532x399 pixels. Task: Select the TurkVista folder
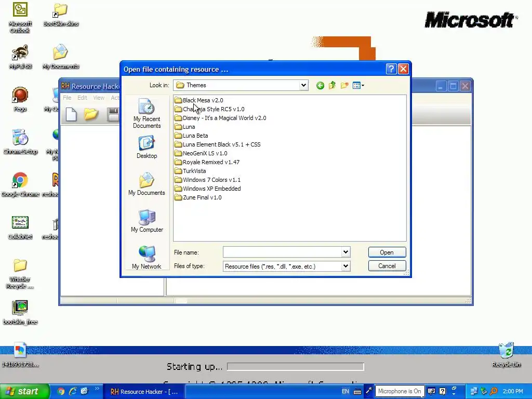[x=190, y=171]
